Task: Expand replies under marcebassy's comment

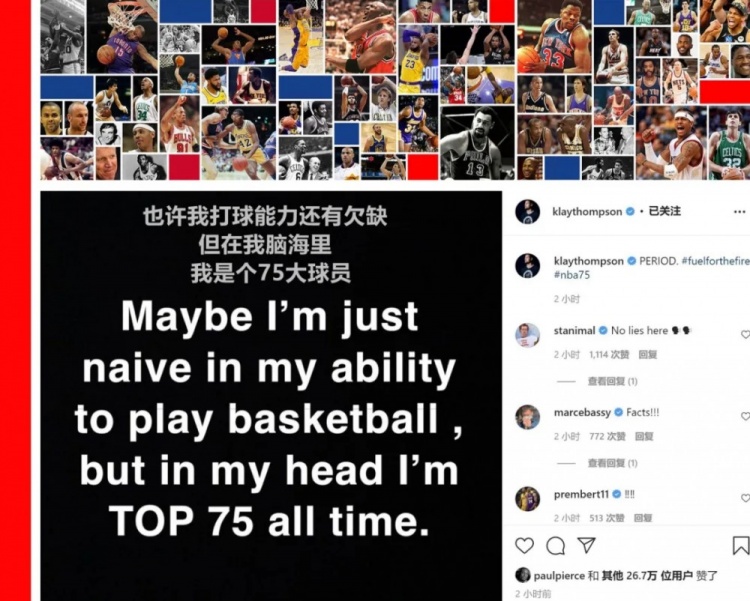Action: [x=612, y=463]
